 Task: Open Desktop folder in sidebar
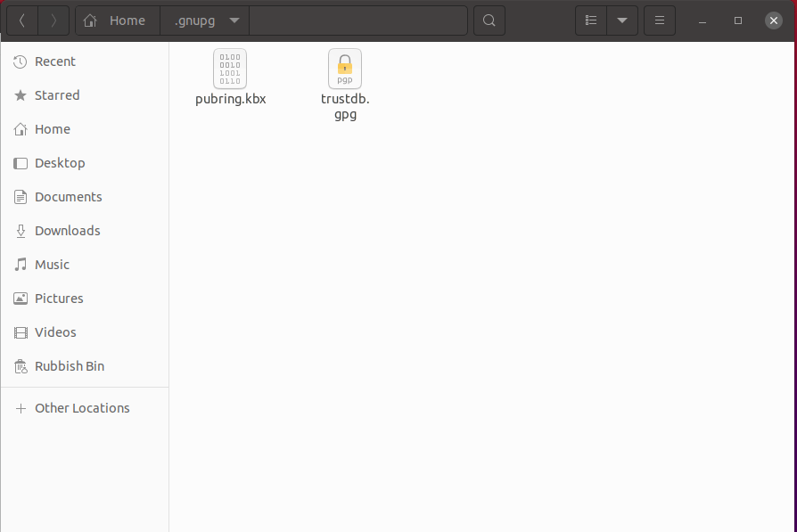tap(59, 163)
